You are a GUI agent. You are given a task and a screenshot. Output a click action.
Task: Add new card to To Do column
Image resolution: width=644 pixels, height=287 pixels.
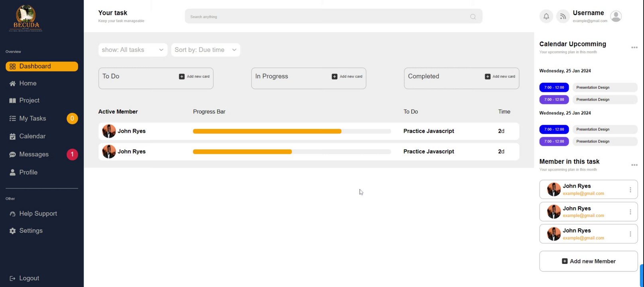coord(194,77)
